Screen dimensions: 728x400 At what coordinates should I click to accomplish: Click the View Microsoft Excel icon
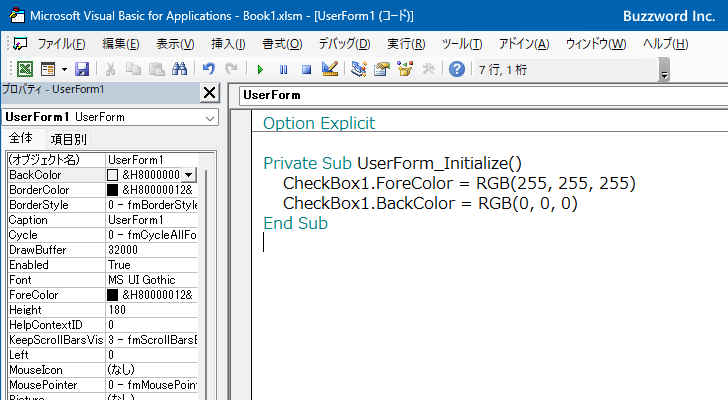tap(24, 69)
